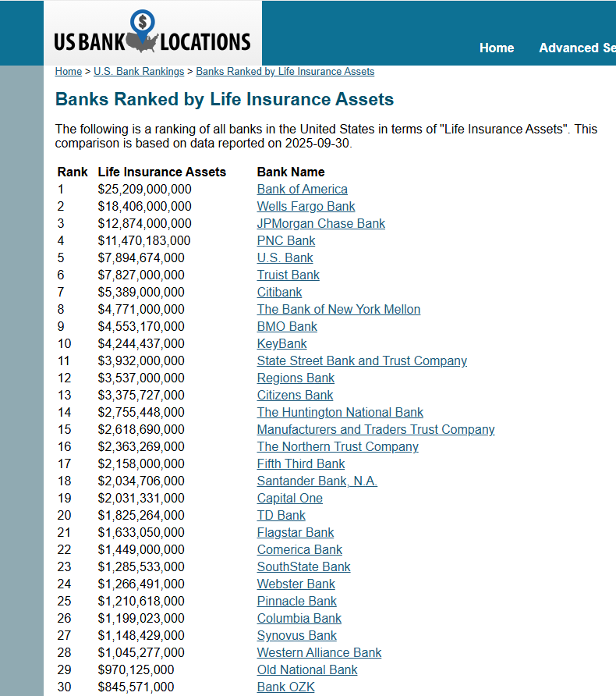
Task: Click the US Bank Locations logo
Action: pos(152,32)
